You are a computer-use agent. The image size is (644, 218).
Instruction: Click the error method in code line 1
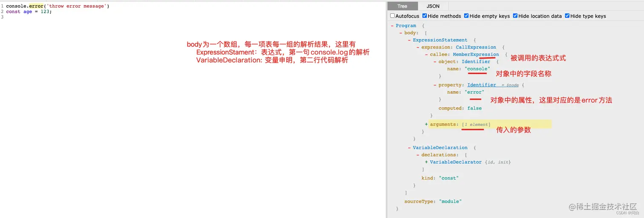(36, 6)
